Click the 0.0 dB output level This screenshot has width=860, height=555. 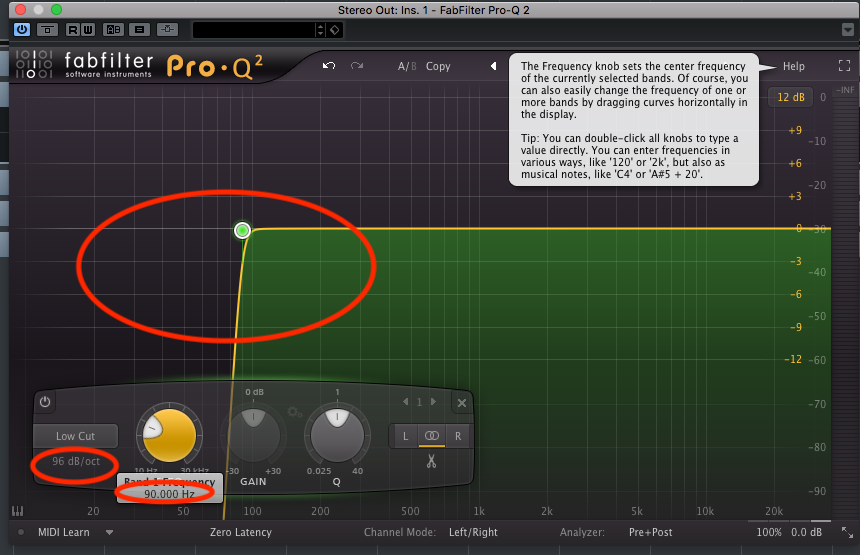[x=806, y=532]
